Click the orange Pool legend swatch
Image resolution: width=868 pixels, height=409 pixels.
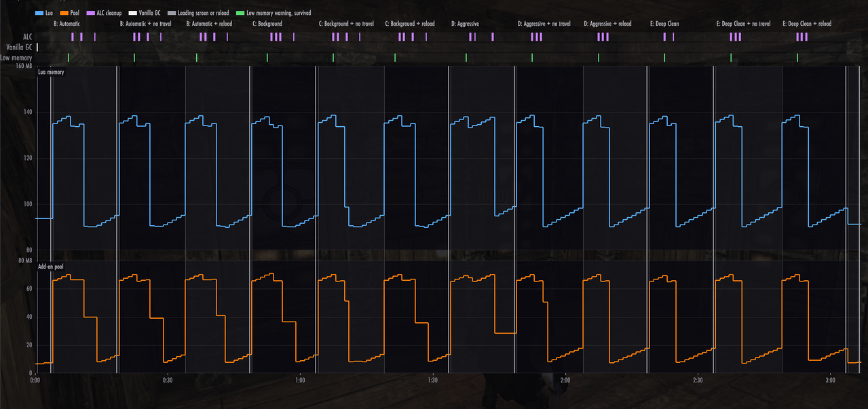coord(64,13)
